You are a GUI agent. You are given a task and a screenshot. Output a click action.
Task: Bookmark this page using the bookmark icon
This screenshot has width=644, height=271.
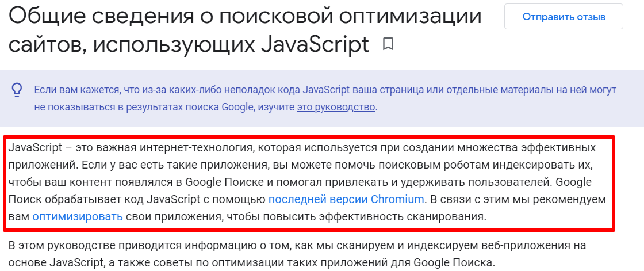(388, 44)
